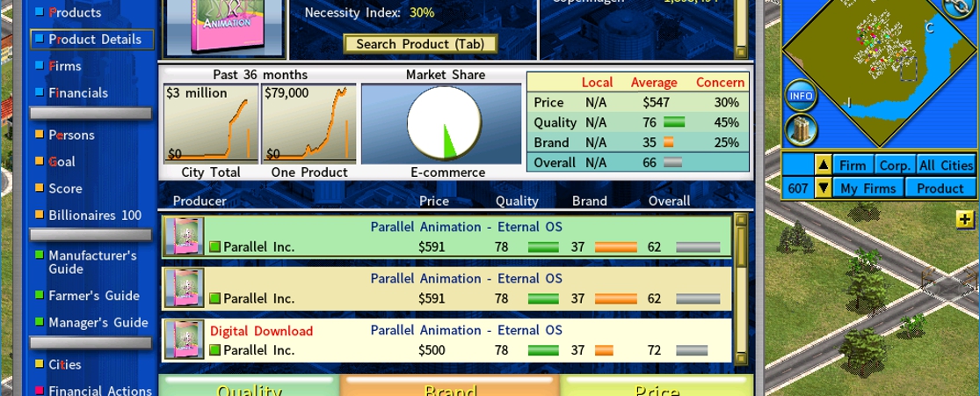The height and width of the screenshot is (396, 980).
Task: View the City Total sales graph
Action: tap(211, 124)
